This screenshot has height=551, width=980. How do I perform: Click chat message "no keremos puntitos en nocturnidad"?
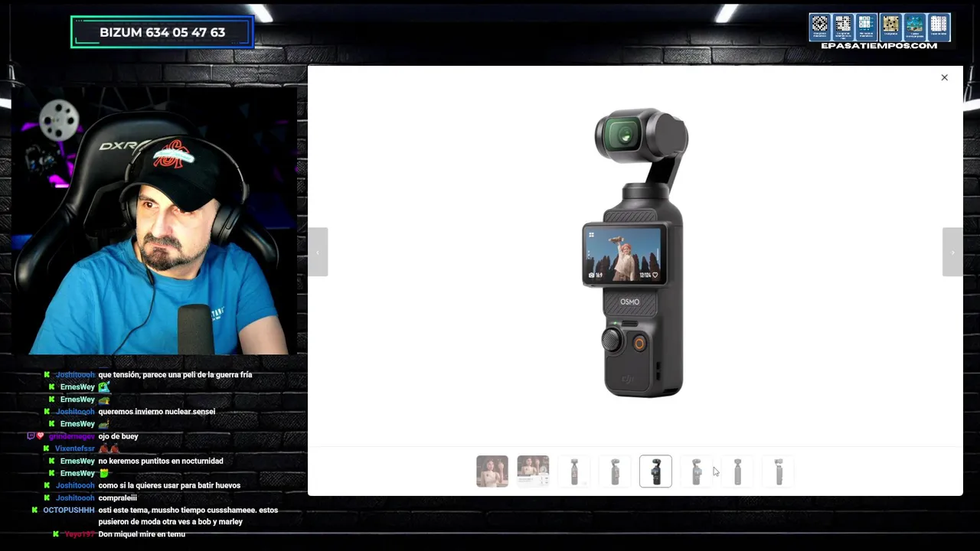point(161,461)
